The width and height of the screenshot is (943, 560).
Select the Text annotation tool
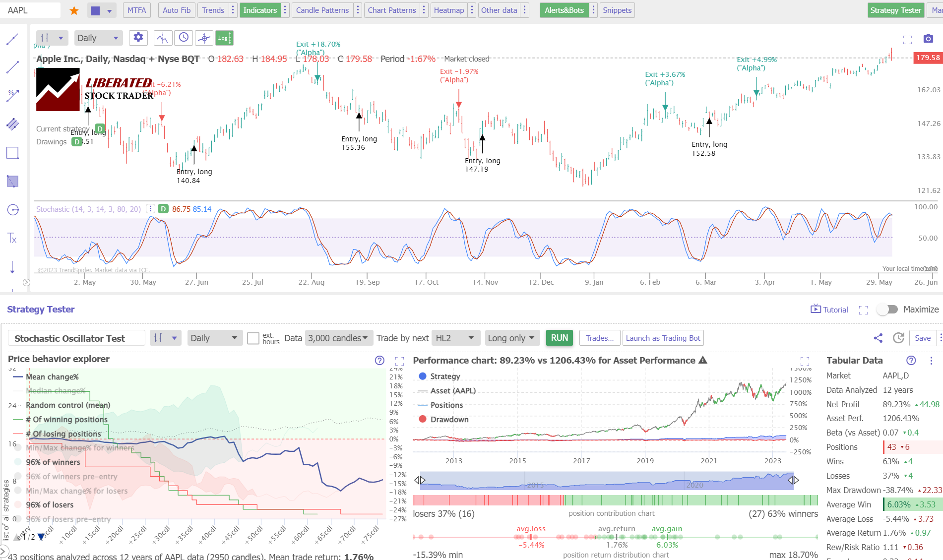pyautogui.click(x=12, y=238)
